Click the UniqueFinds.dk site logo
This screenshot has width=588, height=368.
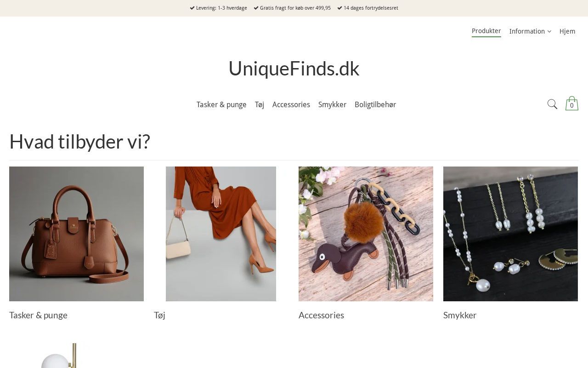(294, 69)
